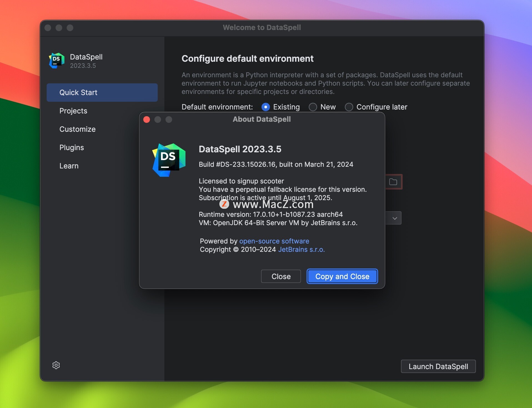Click the DataSpell 2023.3.5 heading in About
The height and width of the screenshot is (408, 532).
click(240, 149)
